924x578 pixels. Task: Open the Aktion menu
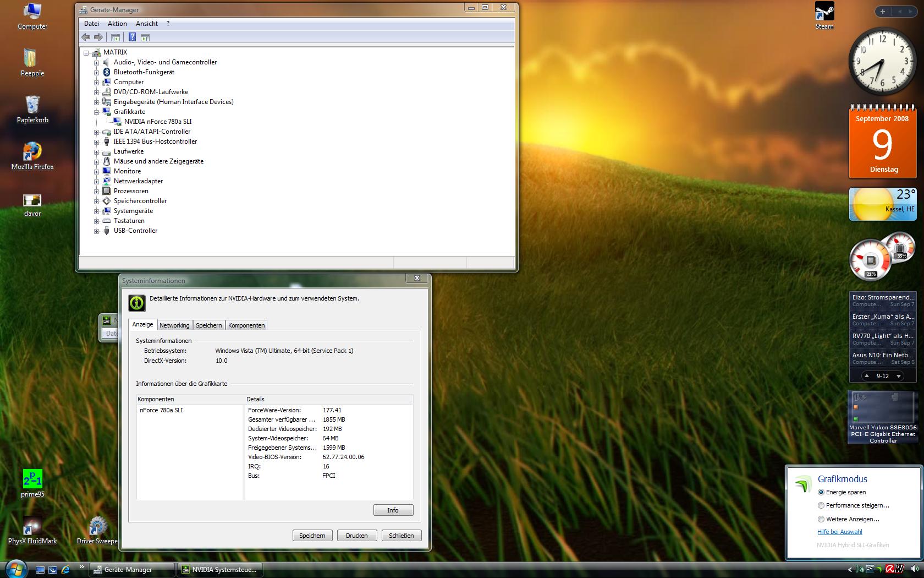pos(117,24)
